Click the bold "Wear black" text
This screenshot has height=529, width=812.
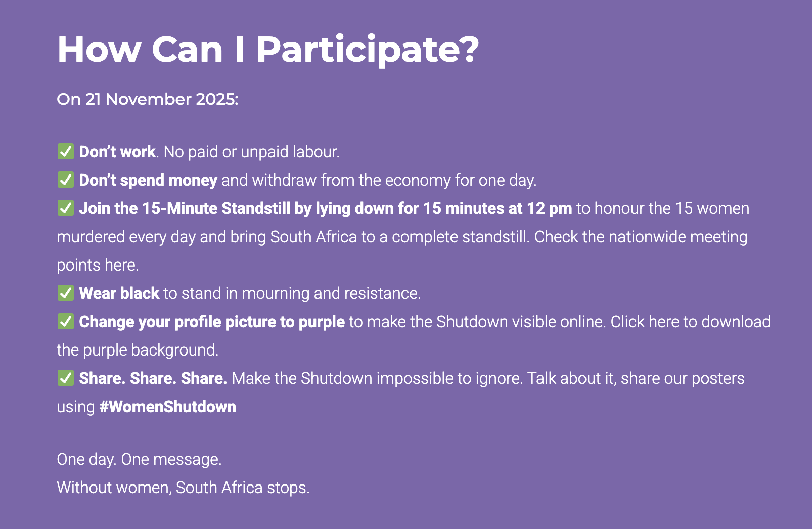tap(119, 293)
